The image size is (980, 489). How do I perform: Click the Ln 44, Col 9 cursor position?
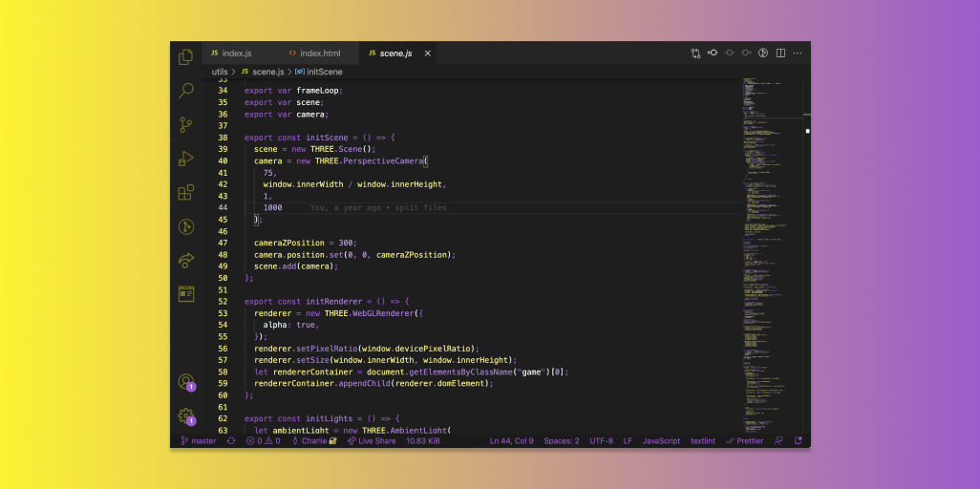point(512,441)
